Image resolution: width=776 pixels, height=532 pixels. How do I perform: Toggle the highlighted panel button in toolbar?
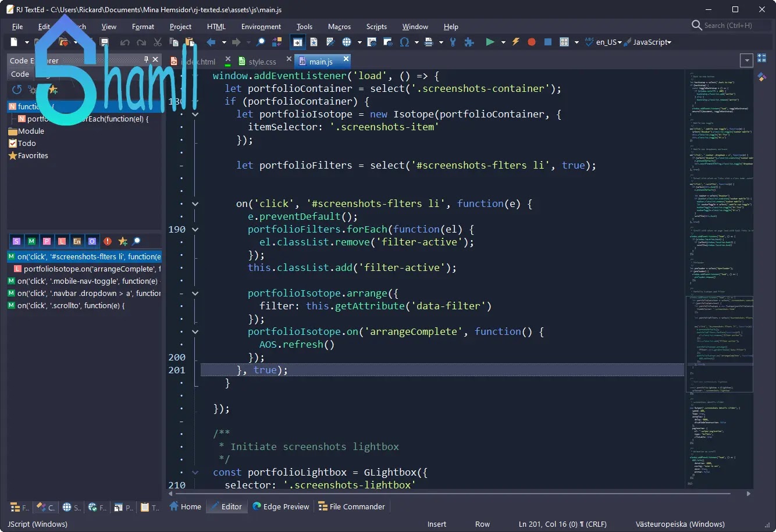point(297,42)
